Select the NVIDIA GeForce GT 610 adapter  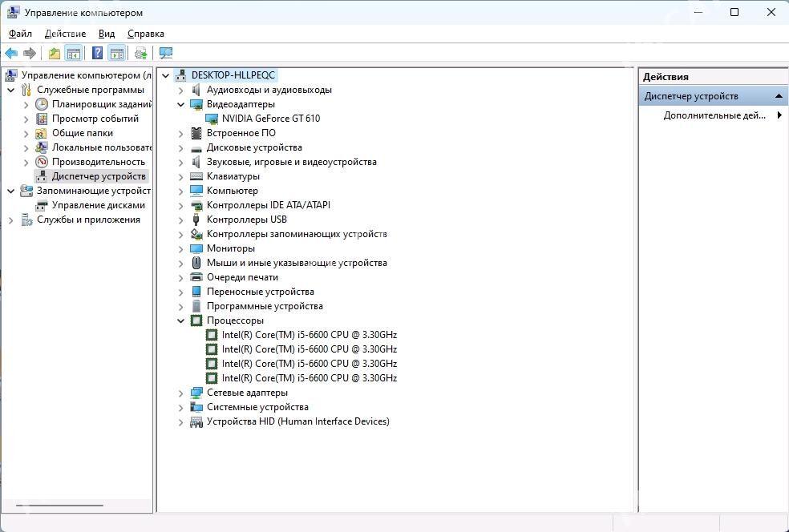[x=270, y=119]
